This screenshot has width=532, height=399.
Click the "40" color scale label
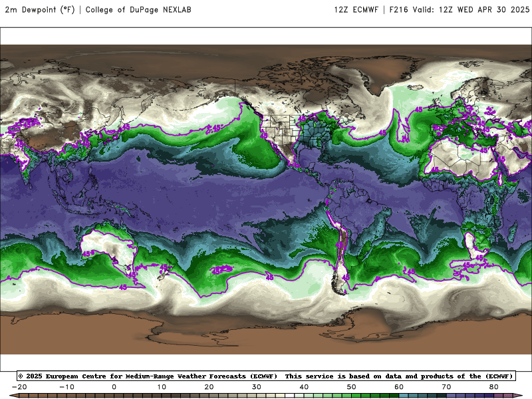304,387
